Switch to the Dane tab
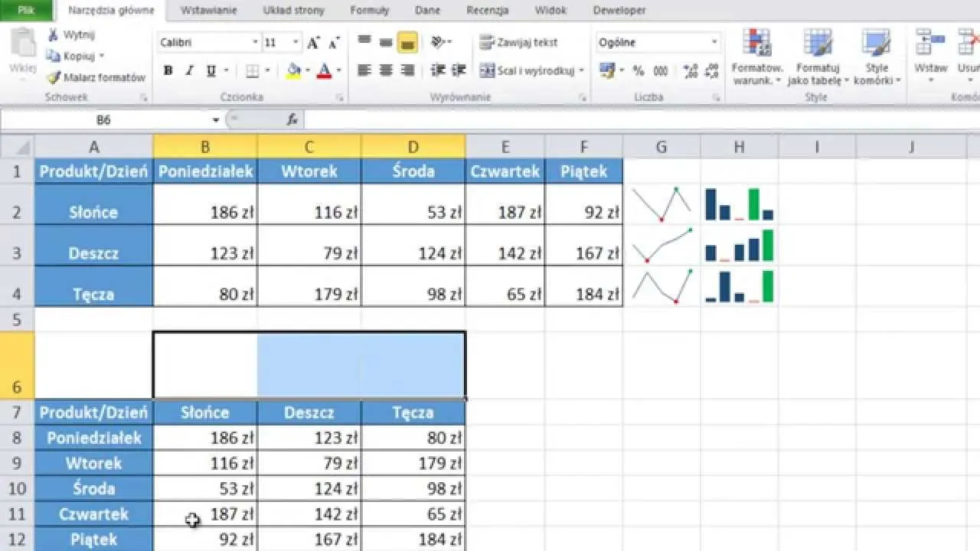This screenshot has width=980, height=551. [x=427, y=11]
